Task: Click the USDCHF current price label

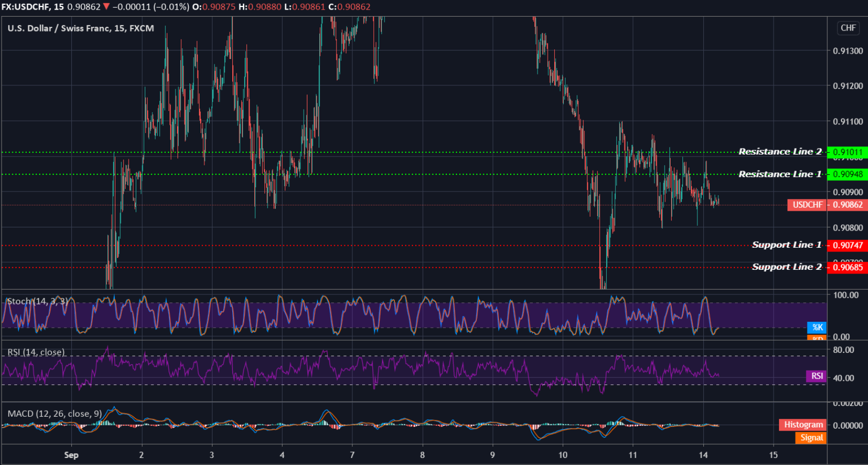Action: pos(807,205)
